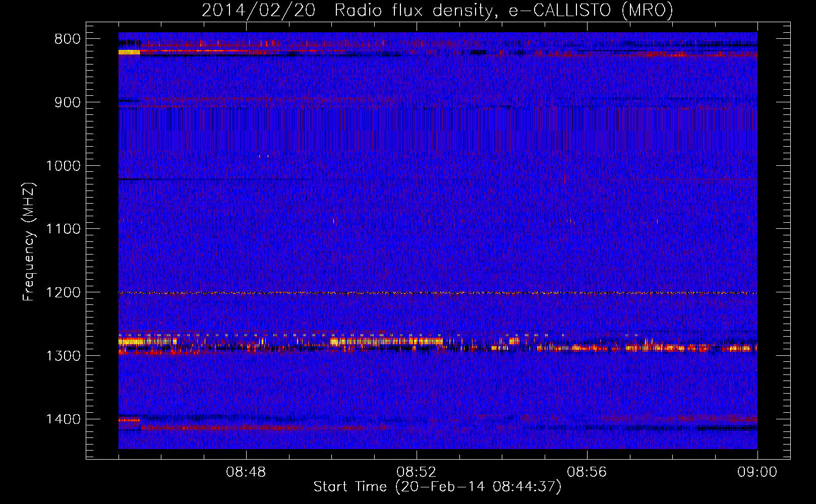Select the 1200 frequency tick label
The image size is (816, 504).
63,292
